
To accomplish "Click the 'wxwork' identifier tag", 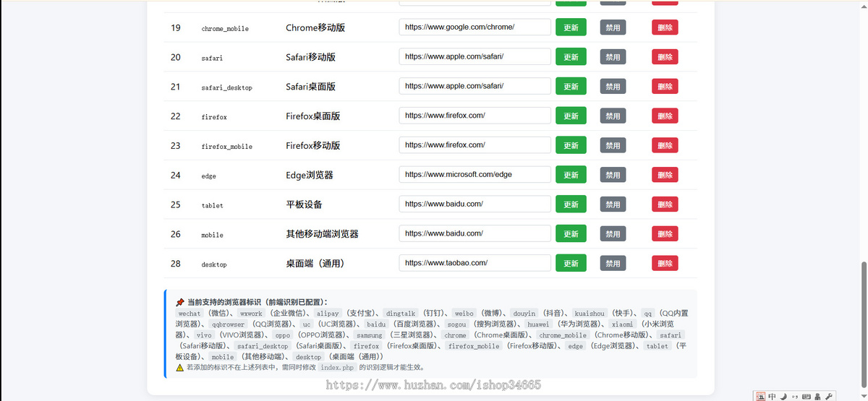I will point(251,314).
